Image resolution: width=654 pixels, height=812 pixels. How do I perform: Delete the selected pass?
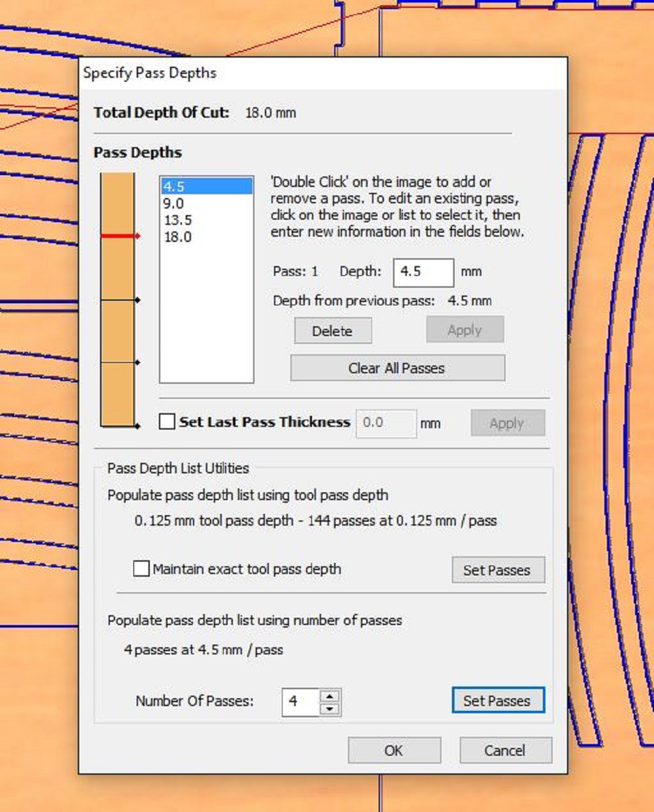click(x=333, y=331)
